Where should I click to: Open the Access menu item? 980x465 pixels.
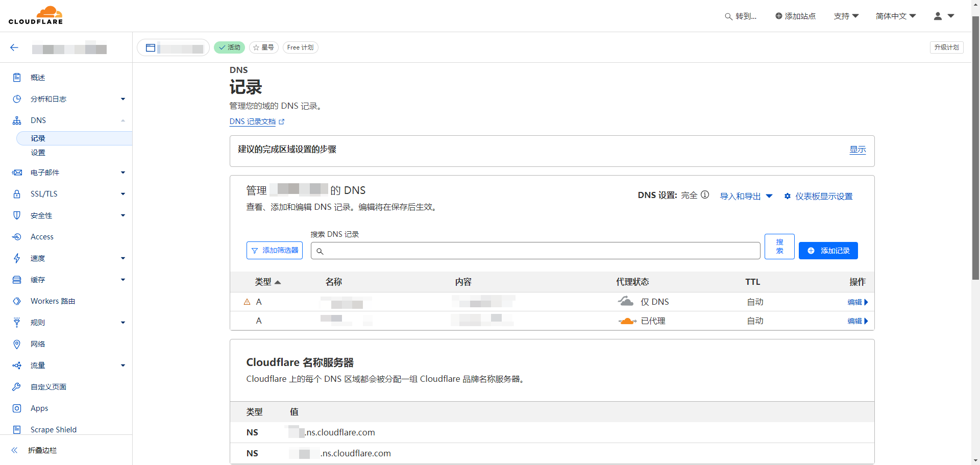tap(42, 237)
